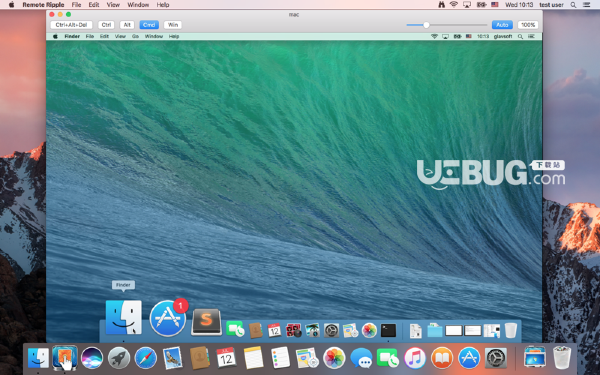Toggle the Ctrl modifier key button
600x375 pixels.
(106, 25)
